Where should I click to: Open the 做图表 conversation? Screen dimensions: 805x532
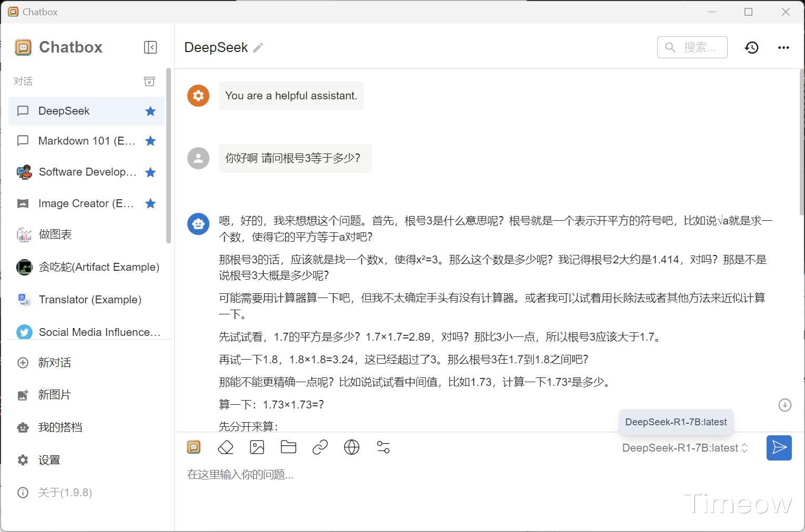87,234
